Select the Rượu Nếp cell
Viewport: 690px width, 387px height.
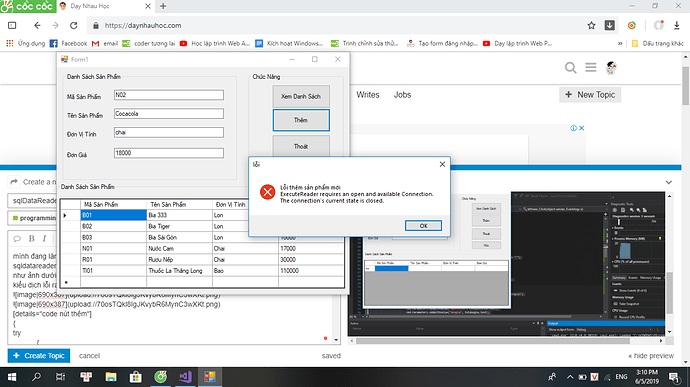point(179,259)
